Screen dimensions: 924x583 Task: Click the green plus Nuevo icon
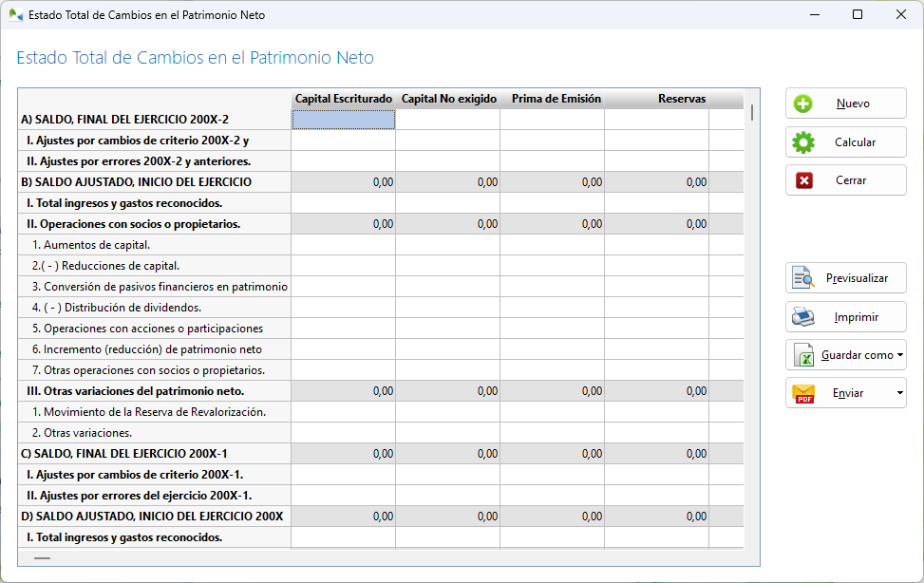coord(803,104)
